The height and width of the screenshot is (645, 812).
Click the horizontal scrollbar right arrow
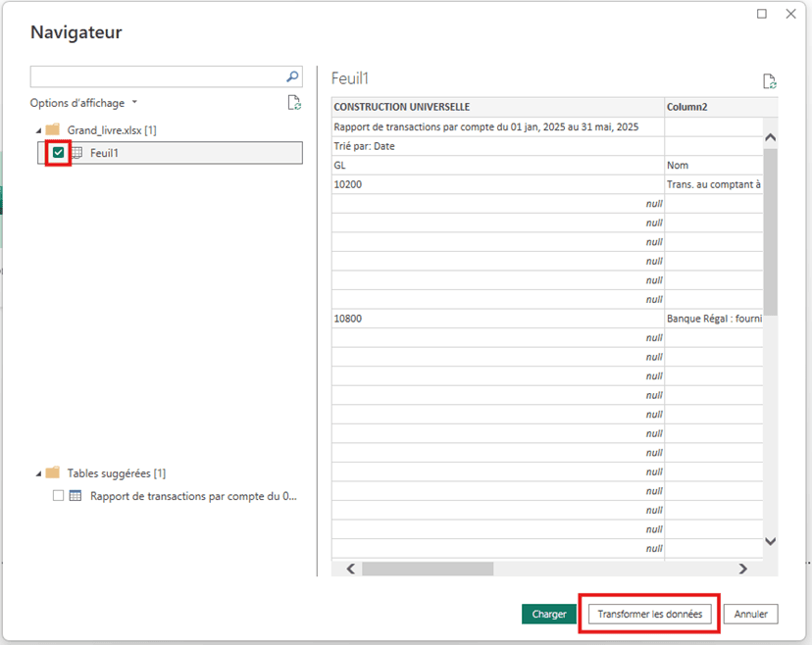click(x=742, y=569)
